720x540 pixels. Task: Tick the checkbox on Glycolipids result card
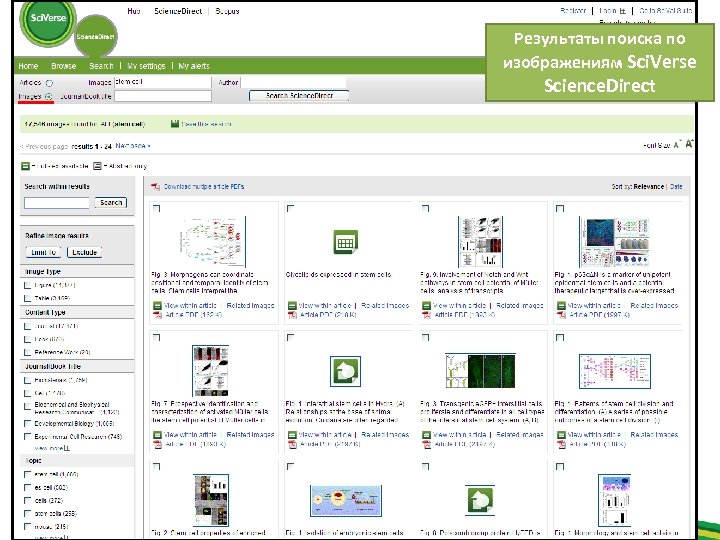[291, 208]
